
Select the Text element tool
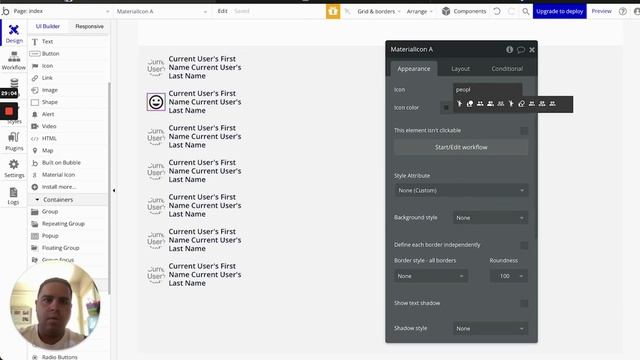point(47,42)
